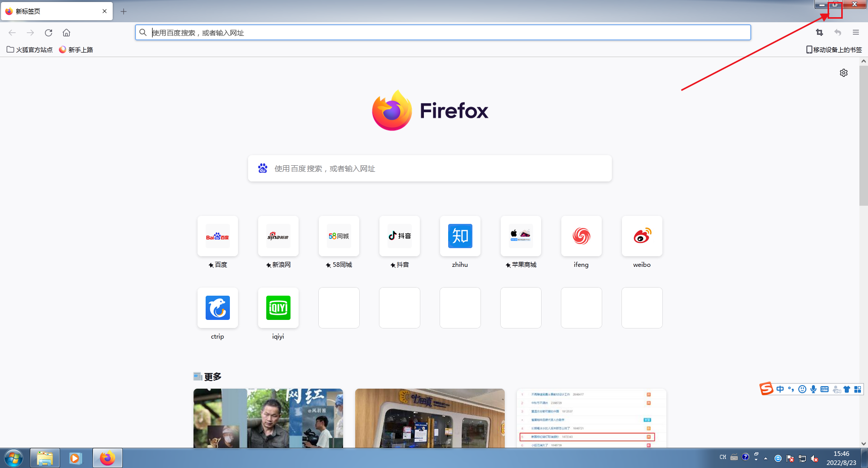Open the 火狐官方站点 bookmarks folder
Image resolution: width=868 pixels, height=468 pixels.
[29, 50]
